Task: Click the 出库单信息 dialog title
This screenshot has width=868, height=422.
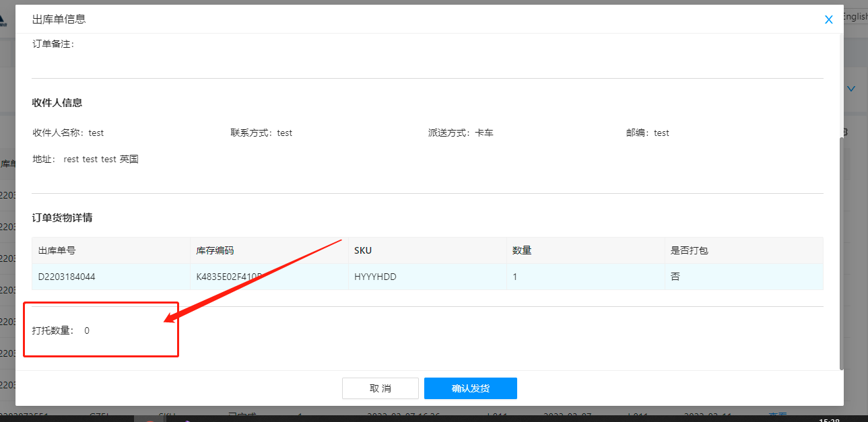Action: 59,19
